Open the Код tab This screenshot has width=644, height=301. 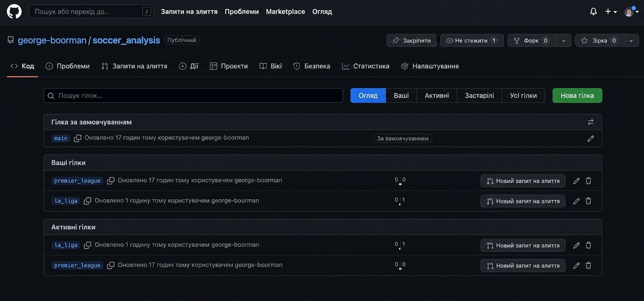[22, 66]
